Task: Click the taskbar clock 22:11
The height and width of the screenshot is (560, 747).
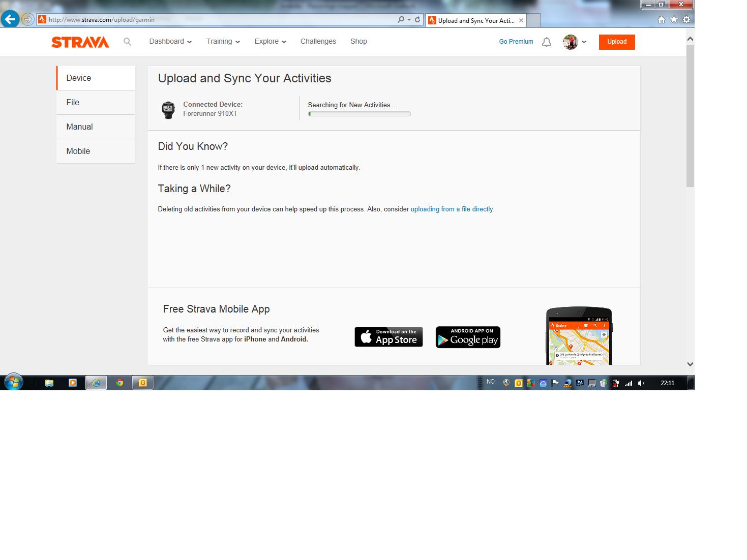Action: click(x=668, y=383)
